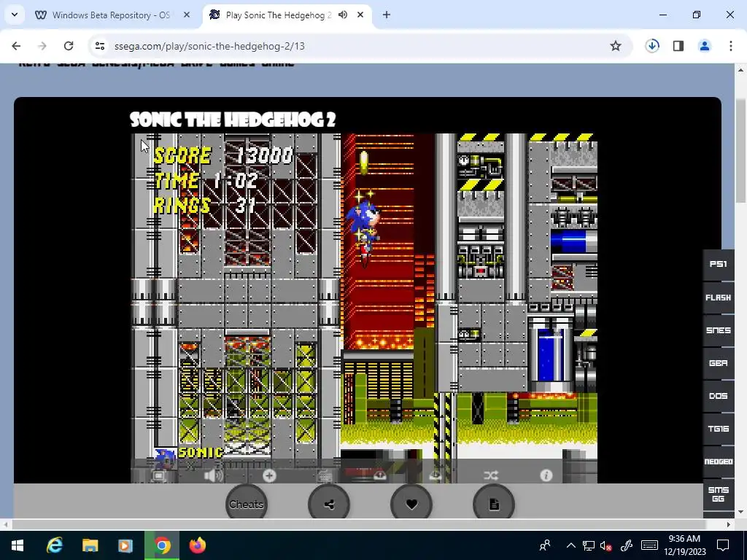Expand hidden system tray icons chevron

570,545
